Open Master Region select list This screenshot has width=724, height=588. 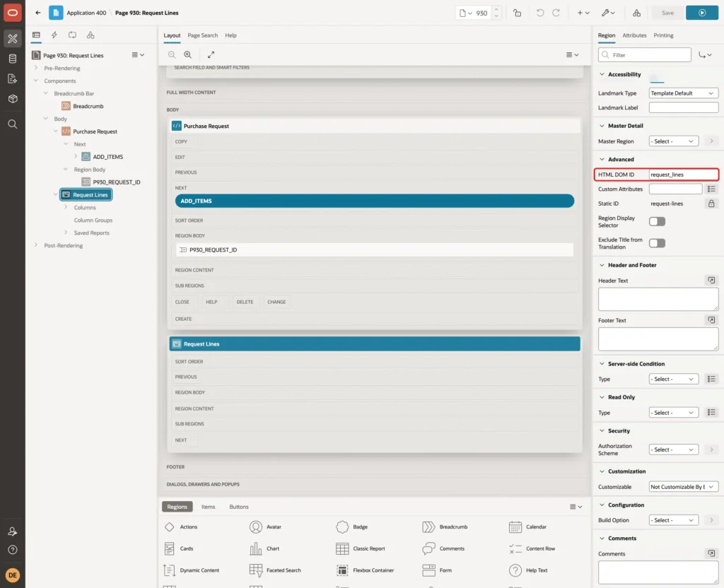674,141
